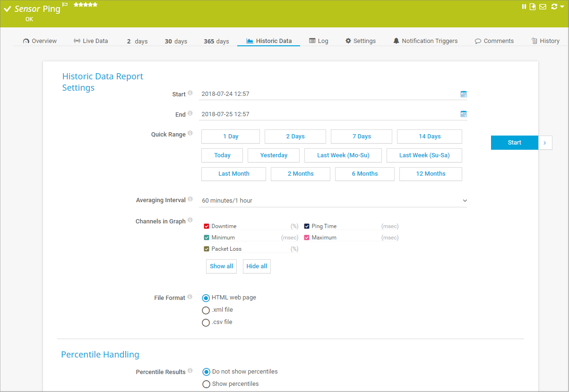Expand the header dropdown arrow menu
This screenshot has width=569, height=392.
pyautogui.click(x=562, y=7)
